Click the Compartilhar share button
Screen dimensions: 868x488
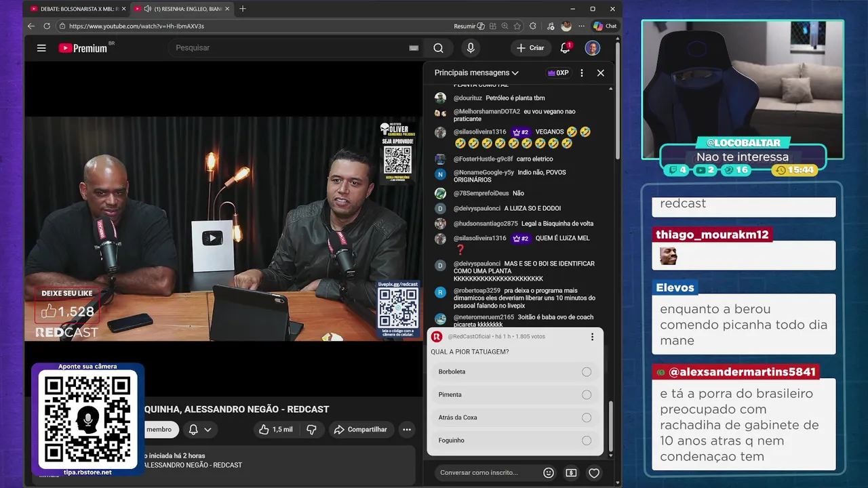click(361, 430)
